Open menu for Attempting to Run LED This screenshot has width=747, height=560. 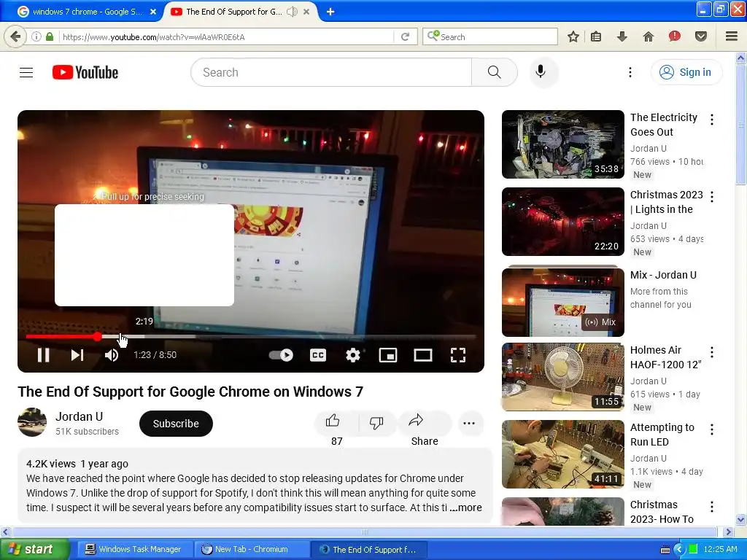click(712, 429)
